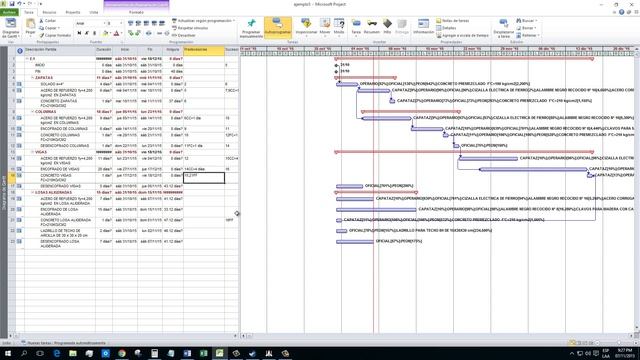640x360 pixels.
Task: Toggle italic text formatting
Action: [x=87, y=33]
